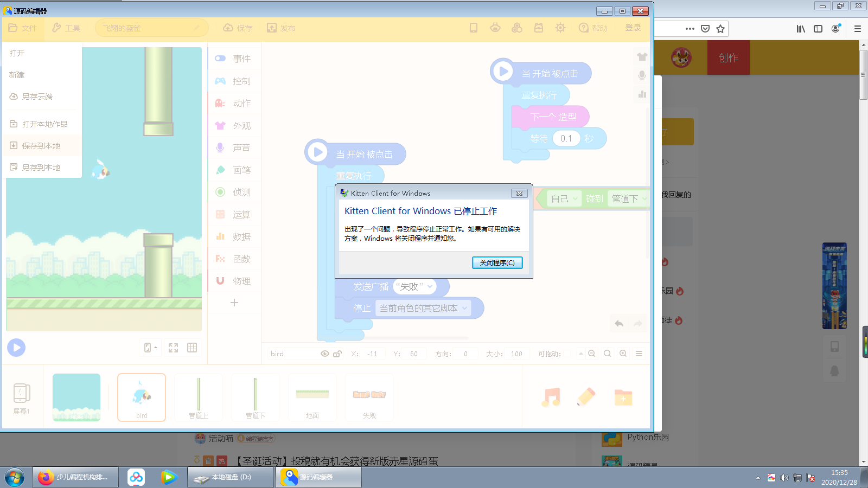
Task: Open the music note sound library icon
Action: [551, 397]
